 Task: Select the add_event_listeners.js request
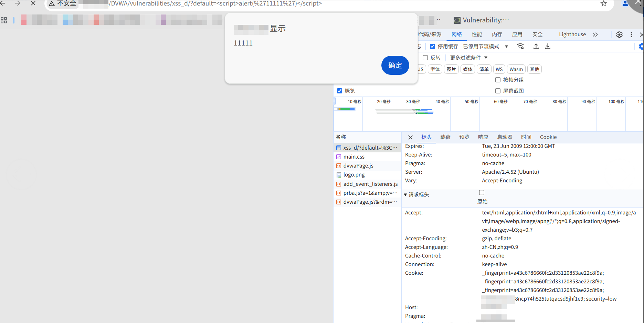(x=367, y=184)
